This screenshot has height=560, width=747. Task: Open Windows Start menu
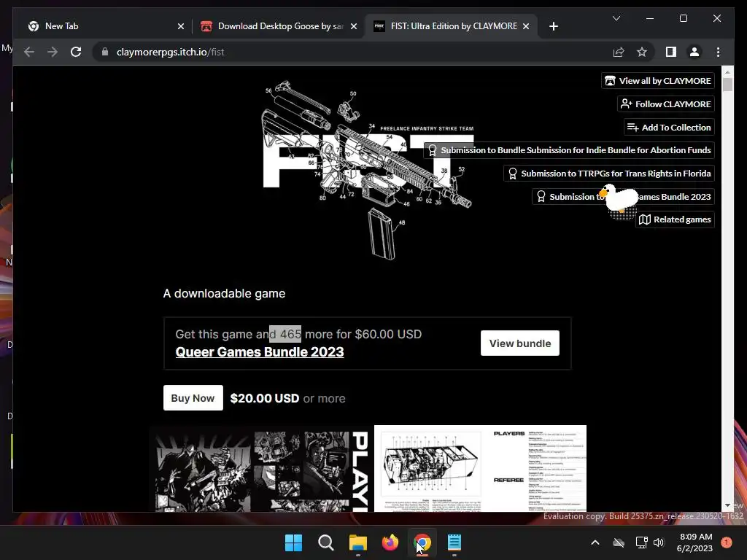coord(293,542)
